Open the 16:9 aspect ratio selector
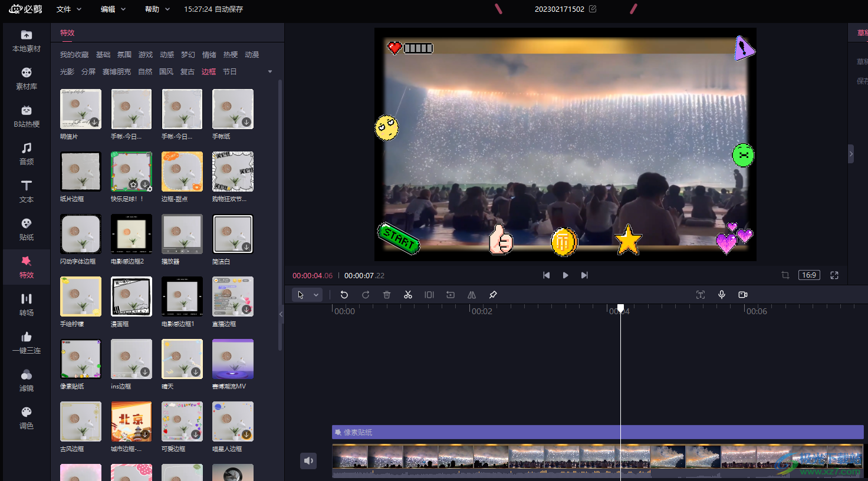The width and height of the screenshot is (868, 481). click(x=809, y=275)
